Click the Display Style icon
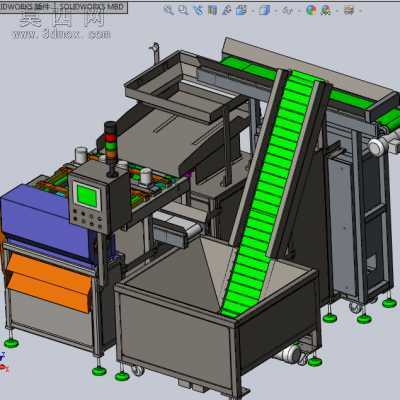 (x=264, y=10)
